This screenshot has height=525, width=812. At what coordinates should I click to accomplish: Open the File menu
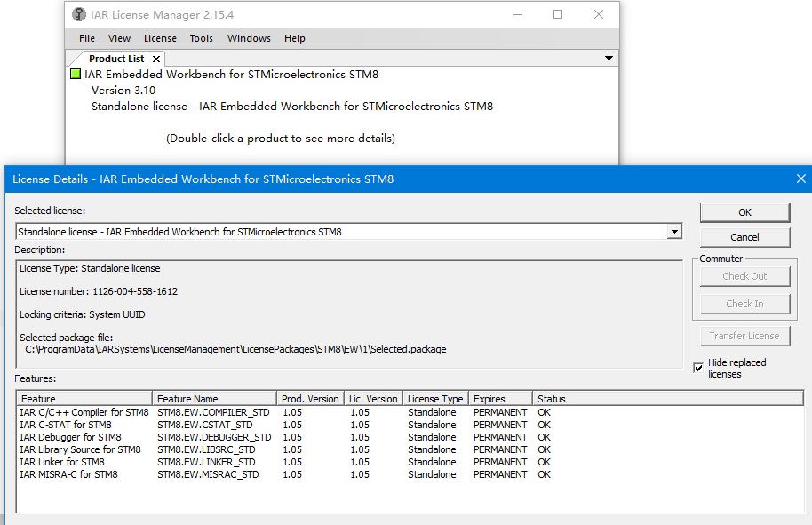tap(87, 38)
